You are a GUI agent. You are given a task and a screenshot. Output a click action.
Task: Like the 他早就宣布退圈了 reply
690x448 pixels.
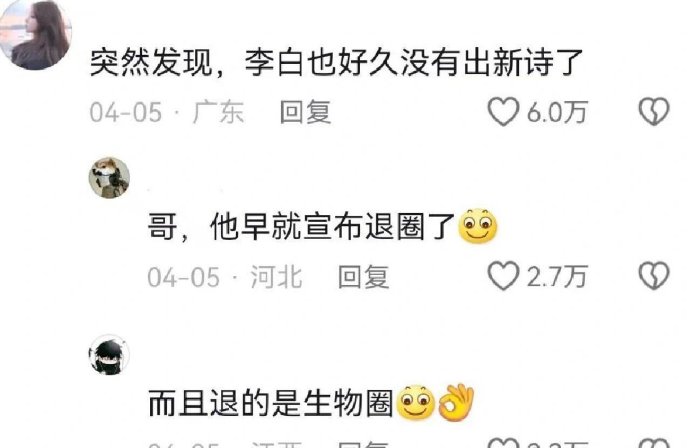(503, 276)
